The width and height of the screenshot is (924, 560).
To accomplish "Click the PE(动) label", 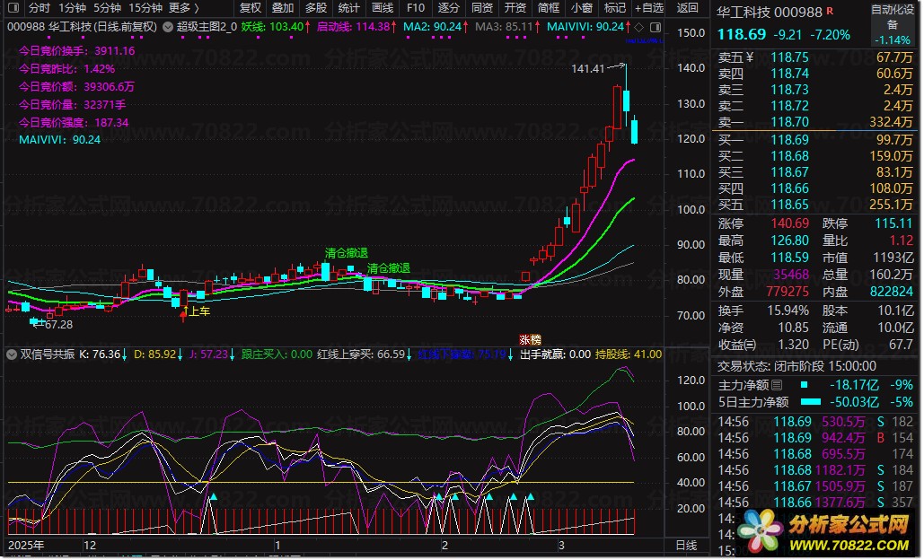I will pyautogui.click(x=840, y=345).
